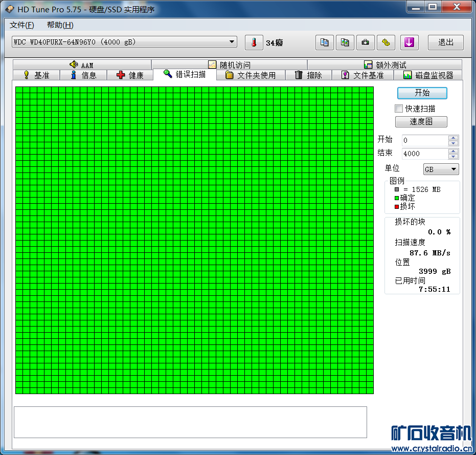
Task: Click the copy screenshot to clipboard icon
Action: 345,42
